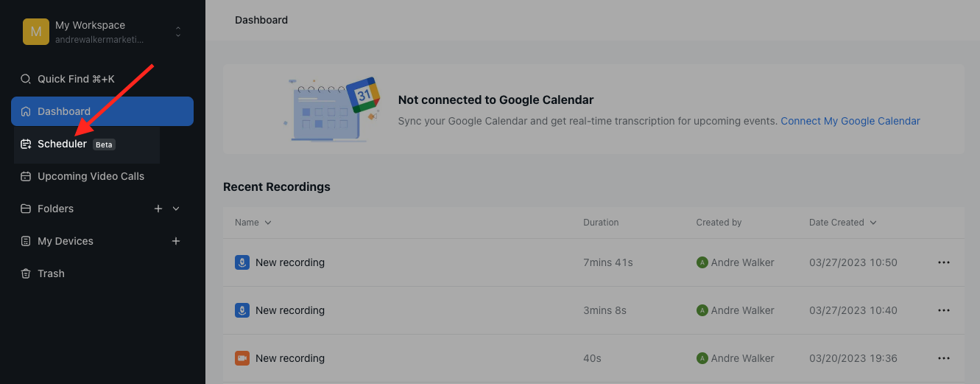Open more options for 03/20/2023 19:36 recording

click(944, 358)
